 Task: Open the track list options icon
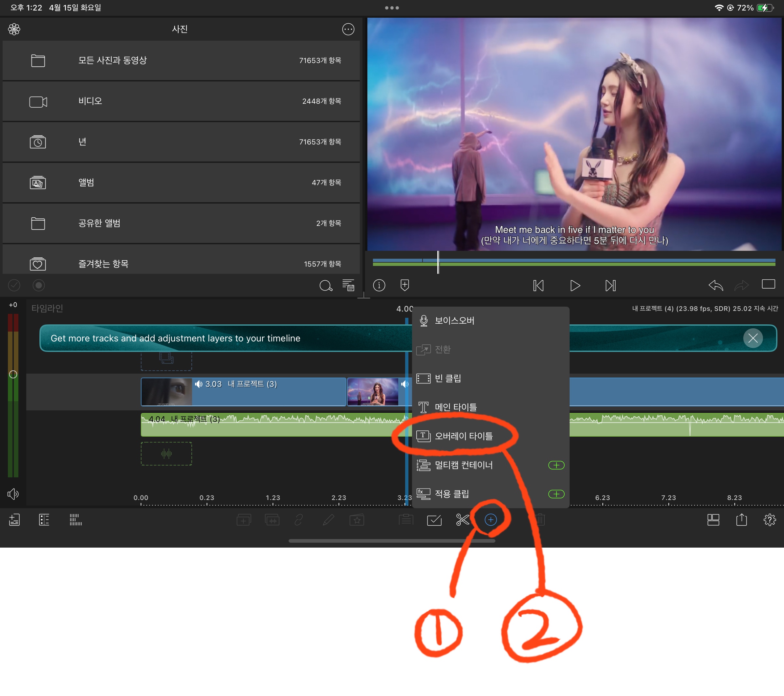coord(44,520)
